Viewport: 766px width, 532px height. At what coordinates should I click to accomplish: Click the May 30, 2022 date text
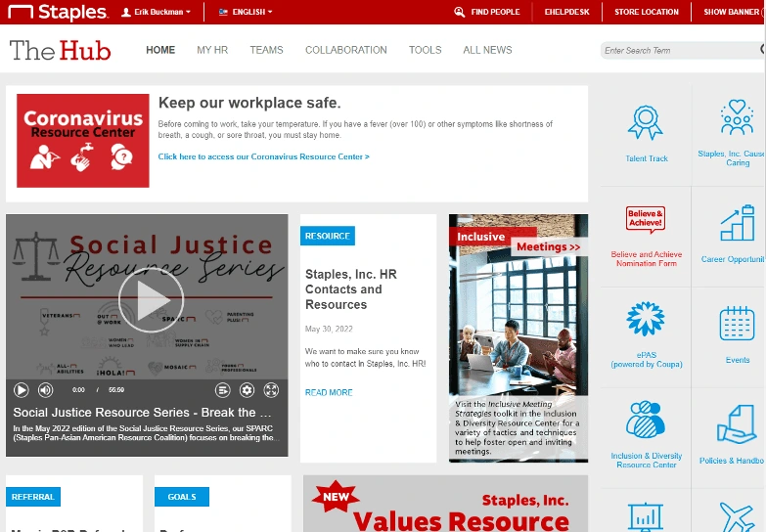(329, 329)
